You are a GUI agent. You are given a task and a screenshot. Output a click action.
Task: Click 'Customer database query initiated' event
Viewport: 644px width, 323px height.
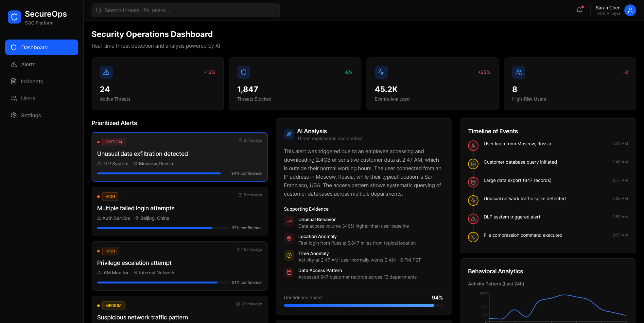coord(520,162)
